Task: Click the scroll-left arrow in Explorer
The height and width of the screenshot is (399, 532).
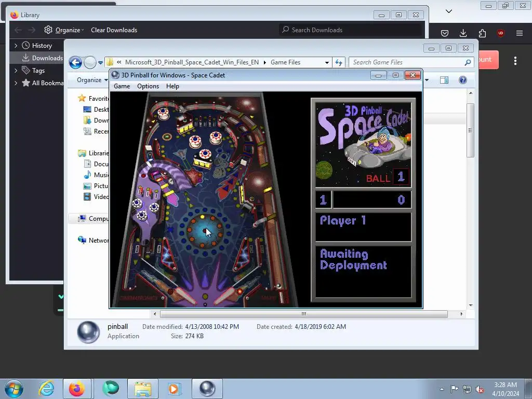Action: point(155,314)
